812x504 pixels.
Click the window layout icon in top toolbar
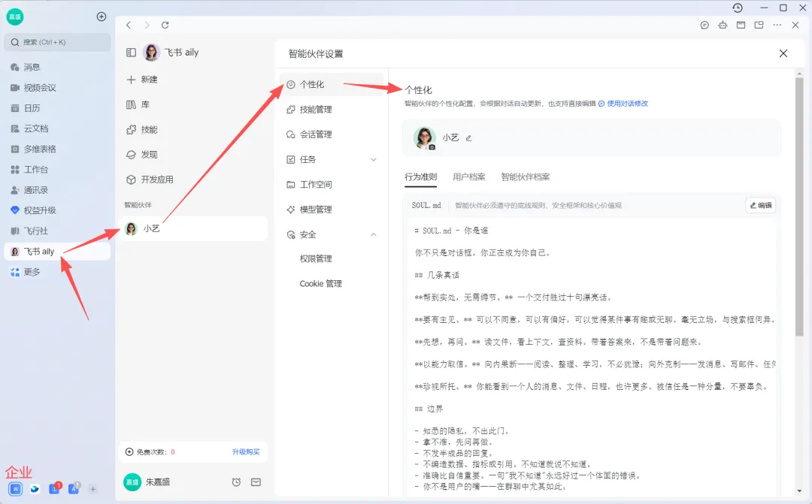(x=741, y=25)
